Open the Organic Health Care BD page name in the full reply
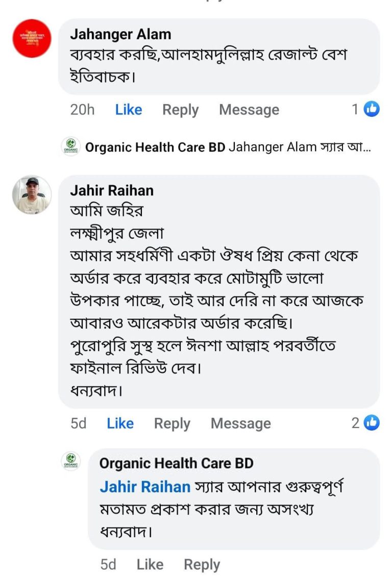Screen dimensions: 392x576 (176, 463)
